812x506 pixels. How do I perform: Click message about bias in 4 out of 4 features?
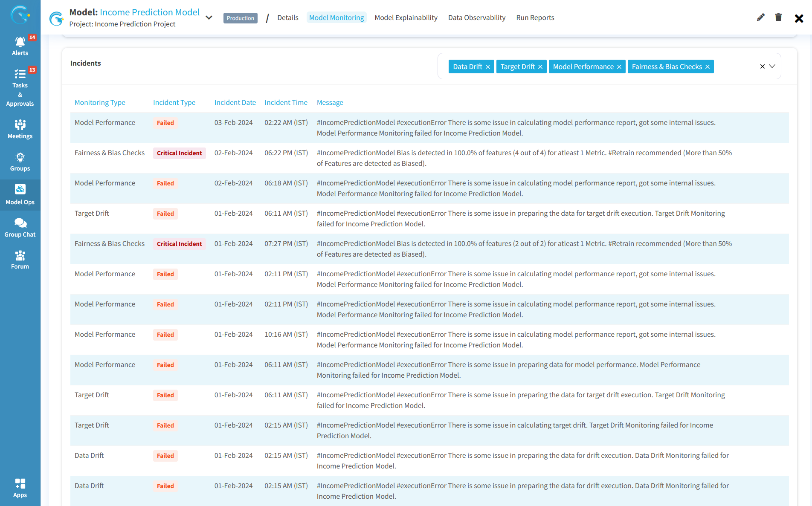pos(524,158)
